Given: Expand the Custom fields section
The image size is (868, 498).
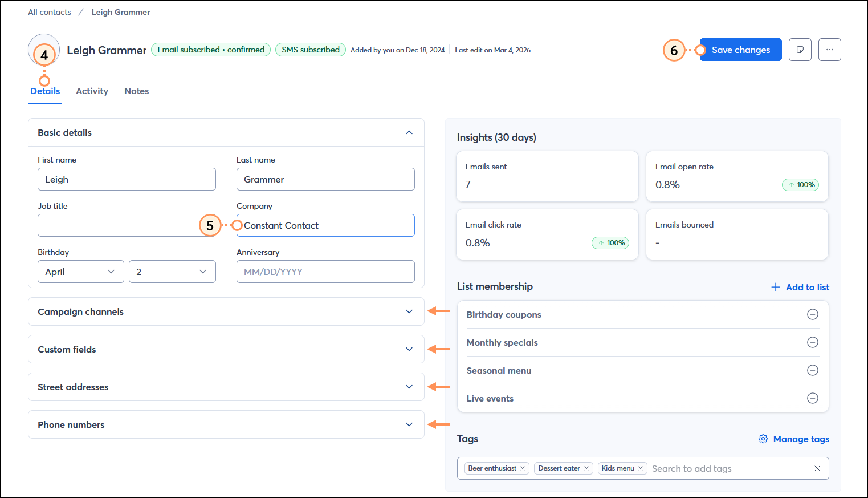Looking at the screenshot, I should [409, 349].
